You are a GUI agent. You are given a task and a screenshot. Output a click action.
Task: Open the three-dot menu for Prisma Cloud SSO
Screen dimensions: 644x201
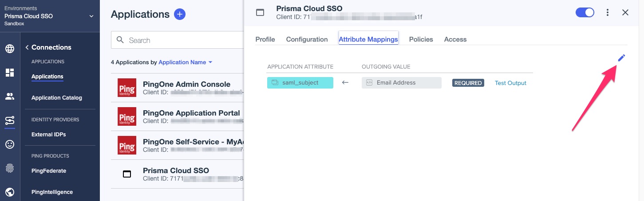tap(608, 12)
